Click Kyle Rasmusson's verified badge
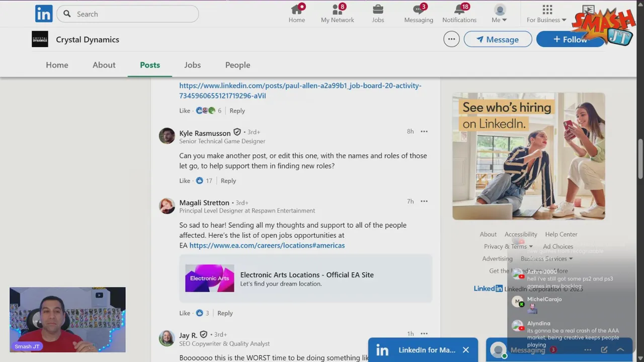The image size is (644, 362). 237,132
